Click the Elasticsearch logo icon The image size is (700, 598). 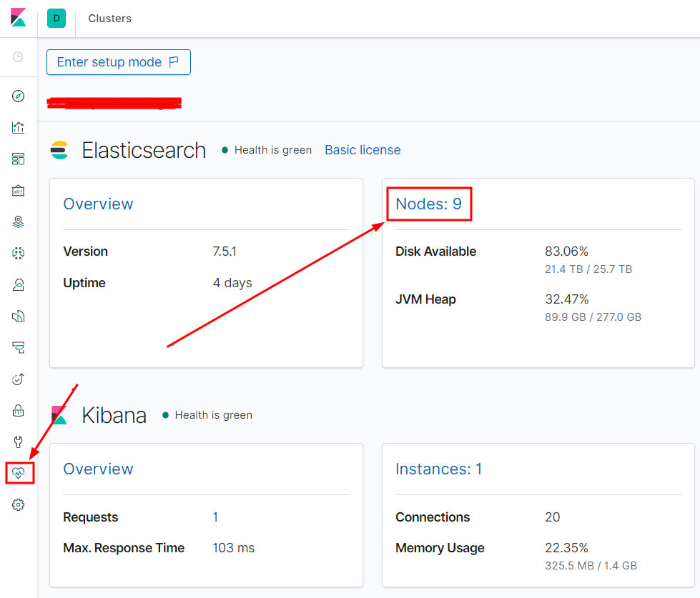[59, 150]
